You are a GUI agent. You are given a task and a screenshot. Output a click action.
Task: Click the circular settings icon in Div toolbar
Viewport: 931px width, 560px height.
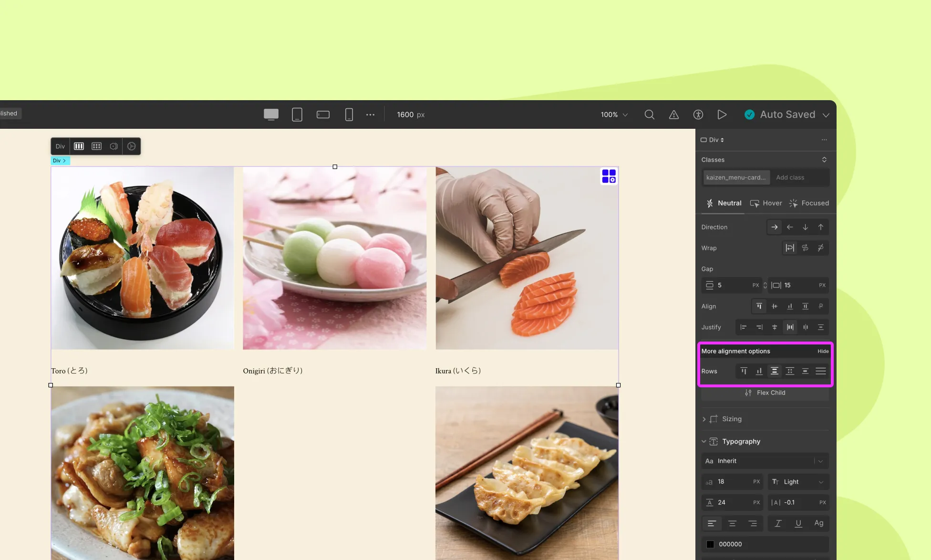[132, 146]
